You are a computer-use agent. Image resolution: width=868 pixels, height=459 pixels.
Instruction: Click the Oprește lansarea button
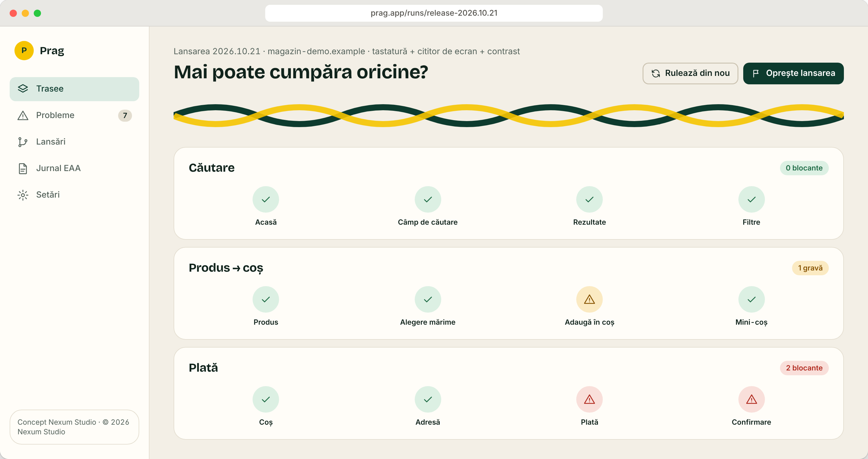tap(793, 73)
